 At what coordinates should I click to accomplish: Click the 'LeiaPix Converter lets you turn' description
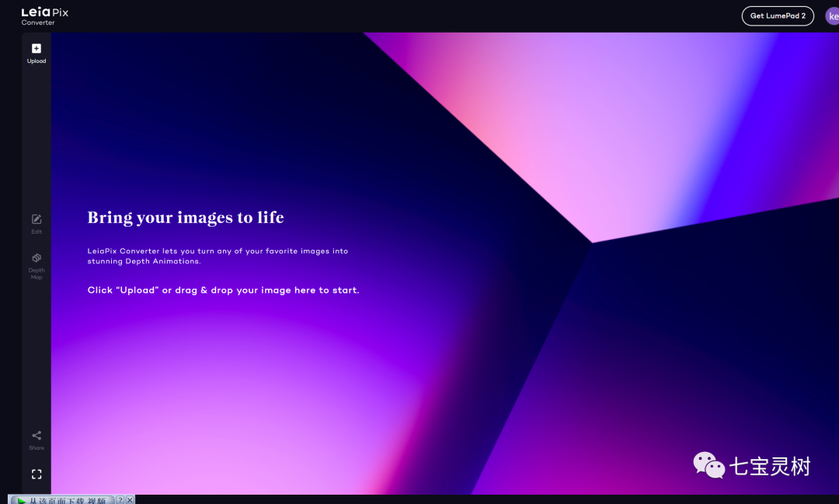click(218, 255)
